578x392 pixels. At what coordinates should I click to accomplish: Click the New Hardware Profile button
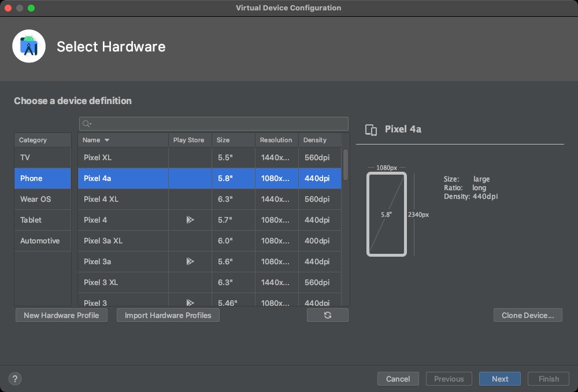62,315
